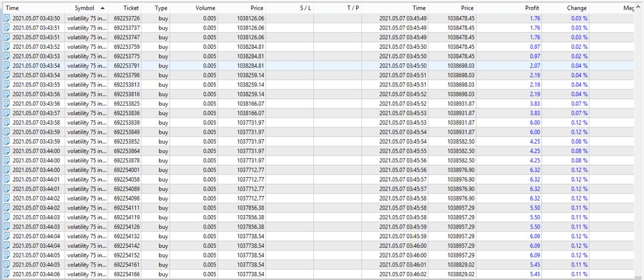Click volume 0.005 in ticket 692253878 row
This screenshot has height=280, width=644.
(x=210, y=160)
